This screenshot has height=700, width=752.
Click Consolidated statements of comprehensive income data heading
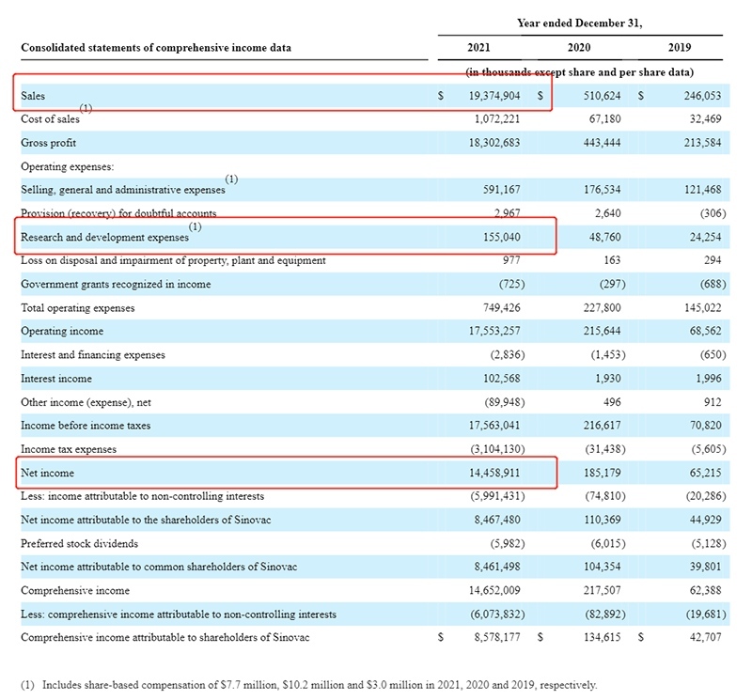[x=156, y=47]
